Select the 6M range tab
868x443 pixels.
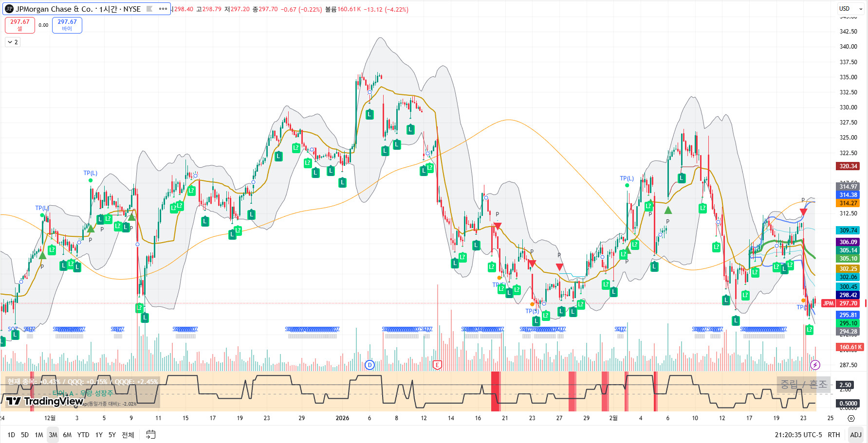coord(67,435)
